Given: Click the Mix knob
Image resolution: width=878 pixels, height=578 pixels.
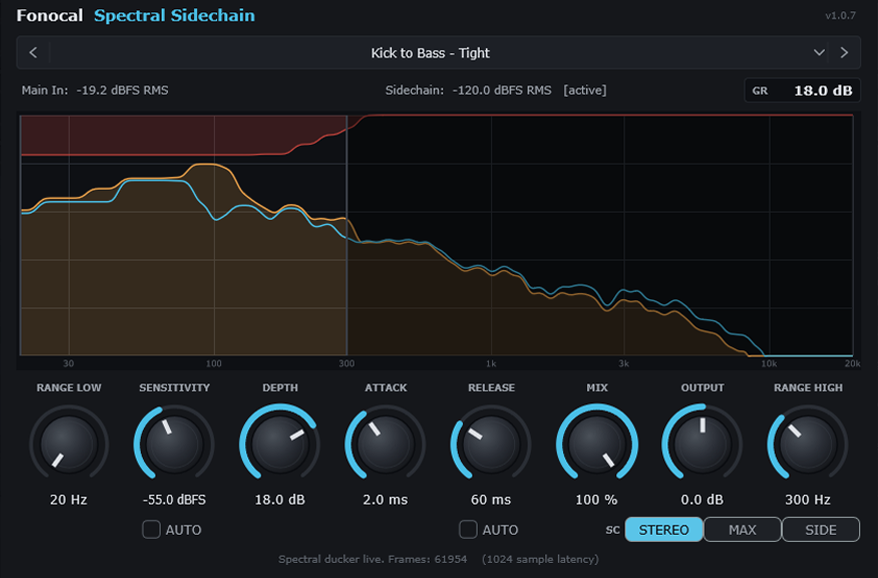Looking at the screenshot, I should click(597, 444).
